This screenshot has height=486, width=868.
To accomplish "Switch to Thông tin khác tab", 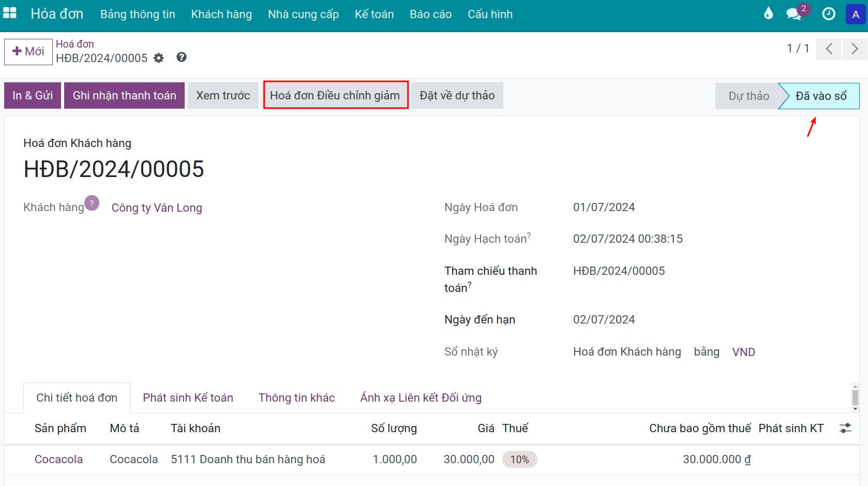I will pos(296,397).
